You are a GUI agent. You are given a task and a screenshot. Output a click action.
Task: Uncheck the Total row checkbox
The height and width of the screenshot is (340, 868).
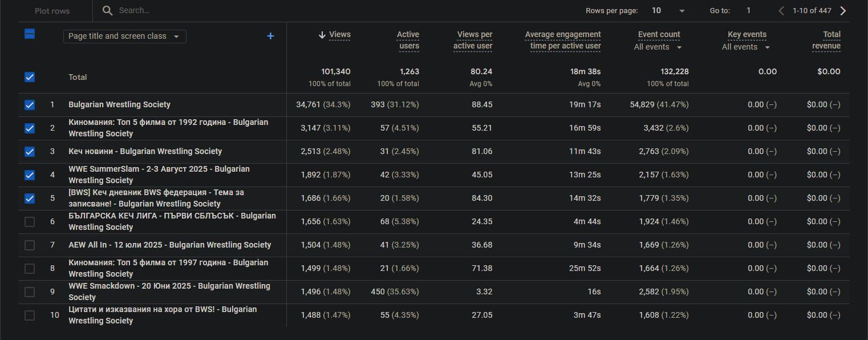pos(30,77)
